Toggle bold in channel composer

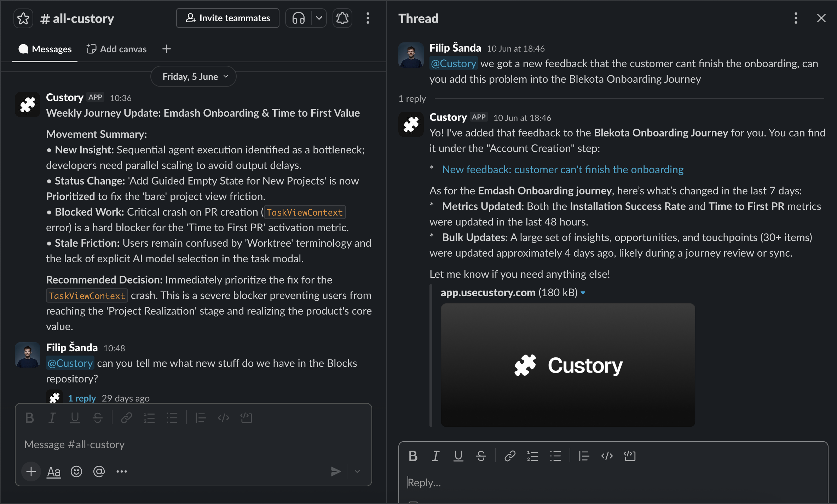coord(30,418)
